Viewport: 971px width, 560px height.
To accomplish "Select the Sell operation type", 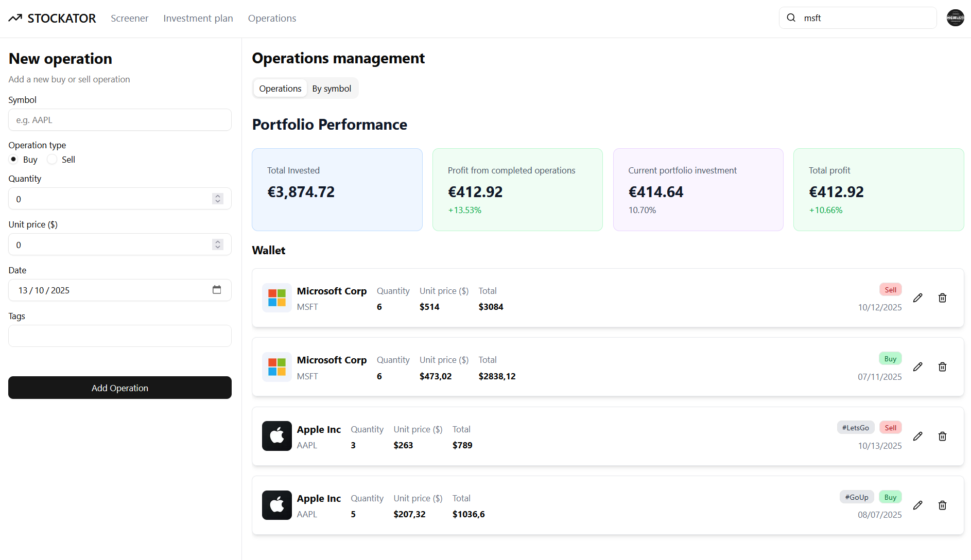I will coord(53,160).
